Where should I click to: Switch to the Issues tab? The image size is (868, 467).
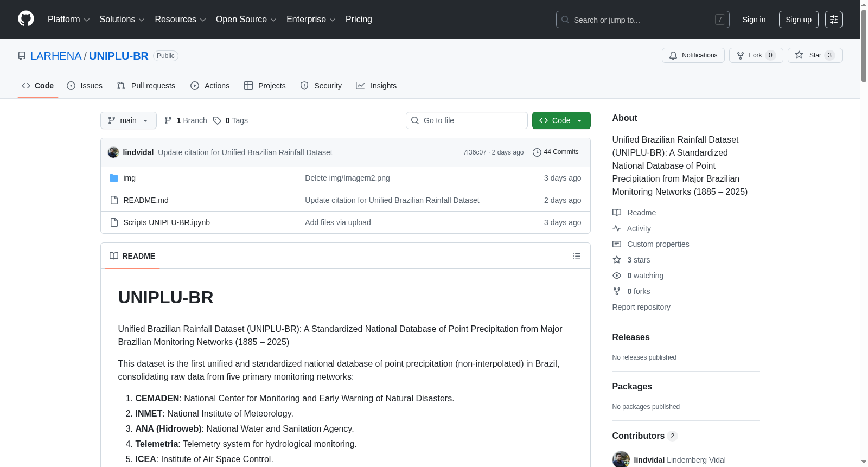(x=85, y=86)
